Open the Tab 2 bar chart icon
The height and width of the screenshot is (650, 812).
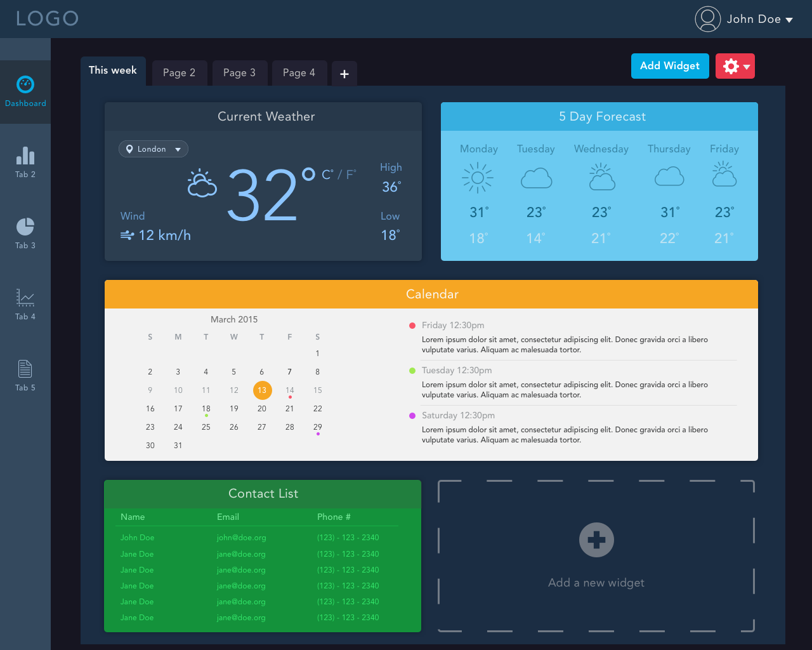click(x=25, y=156)
